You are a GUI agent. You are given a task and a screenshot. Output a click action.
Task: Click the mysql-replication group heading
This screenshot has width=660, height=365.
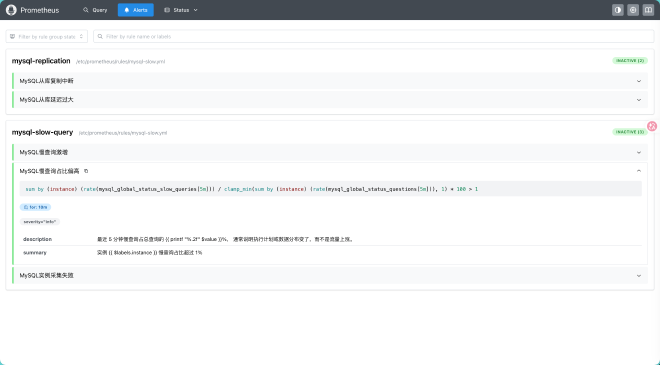41,61
